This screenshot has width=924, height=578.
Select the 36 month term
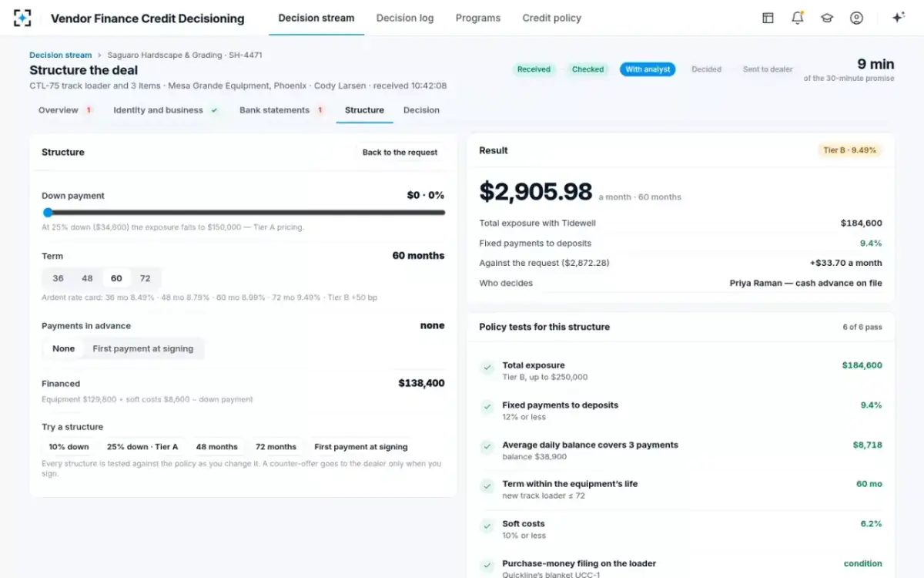[x=58, y=278]
